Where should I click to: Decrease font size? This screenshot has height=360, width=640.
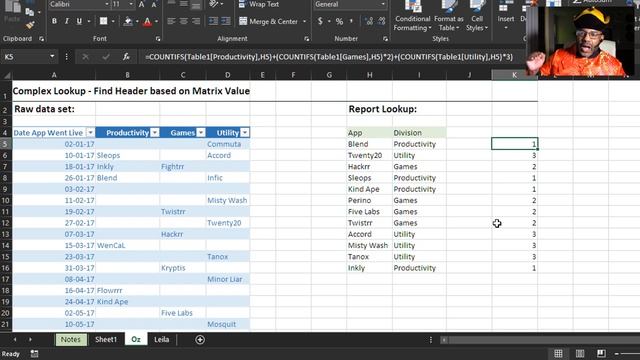[x=154, y=4]
